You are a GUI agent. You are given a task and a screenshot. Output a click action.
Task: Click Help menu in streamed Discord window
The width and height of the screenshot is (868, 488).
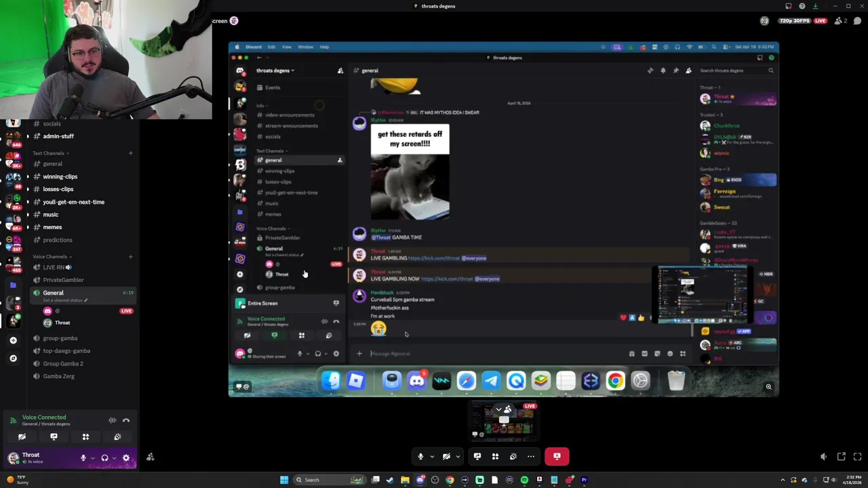pyautogui.click(x=324, y=47)
